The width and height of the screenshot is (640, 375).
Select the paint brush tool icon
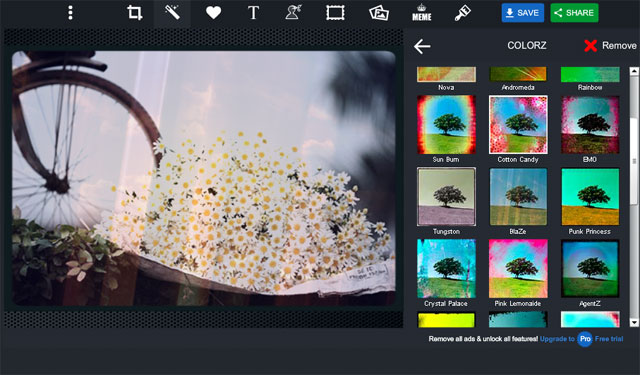(x=462, y=13)
